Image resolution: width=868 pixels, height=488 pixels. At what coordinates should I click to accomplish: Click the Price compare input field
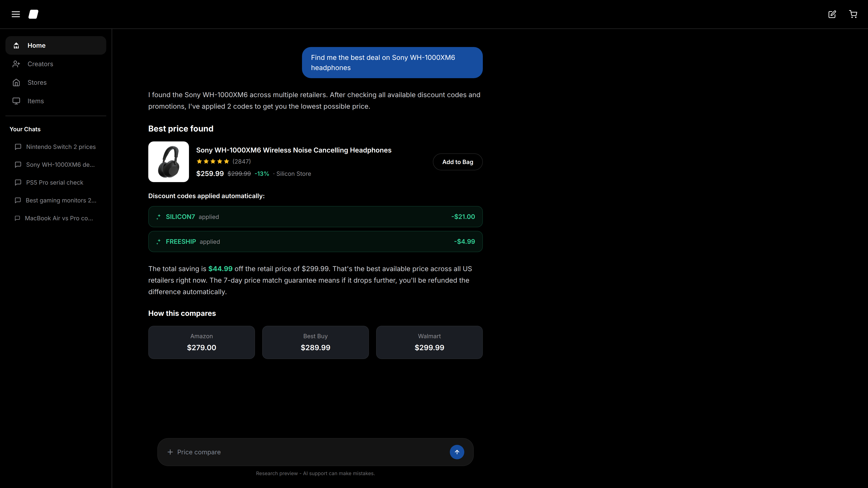[x=303, y=452]
